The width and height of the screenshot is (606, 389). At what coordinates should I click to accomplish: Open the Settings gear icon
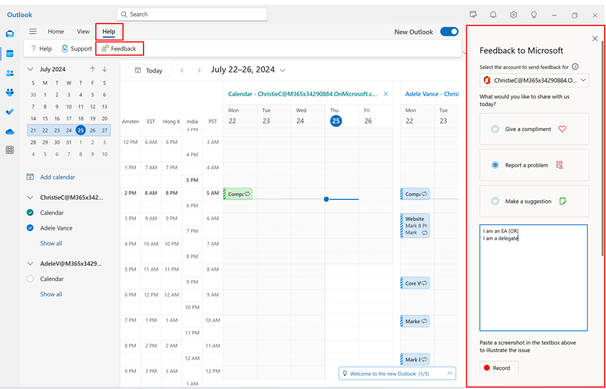point(513,15)
